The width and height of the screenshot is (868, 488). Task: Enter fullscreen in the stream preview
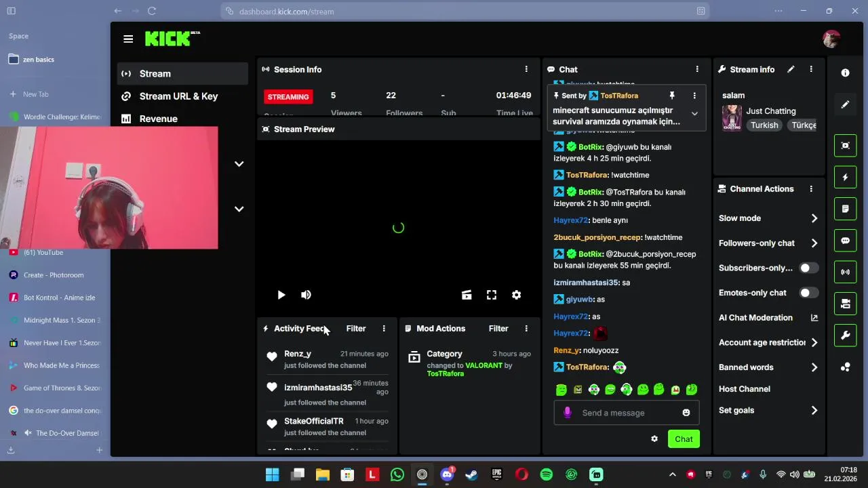pos(492,295)
